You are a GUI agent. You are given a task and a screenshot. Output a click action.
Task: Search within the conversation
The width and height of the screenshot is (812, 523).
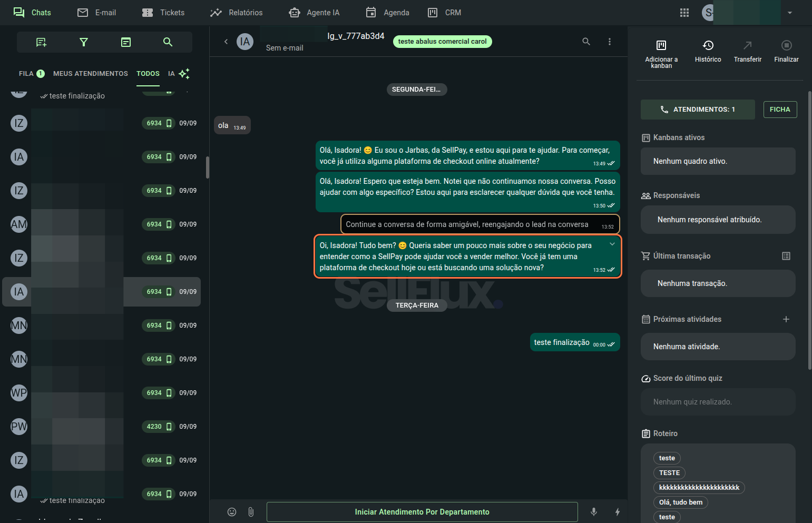click(x=586, y=42)
